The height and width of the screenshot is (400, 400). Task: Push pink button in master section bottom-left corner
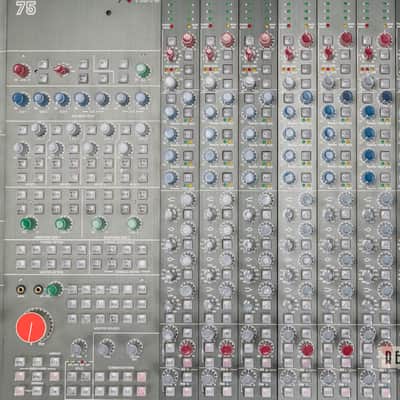pos(20,391)
